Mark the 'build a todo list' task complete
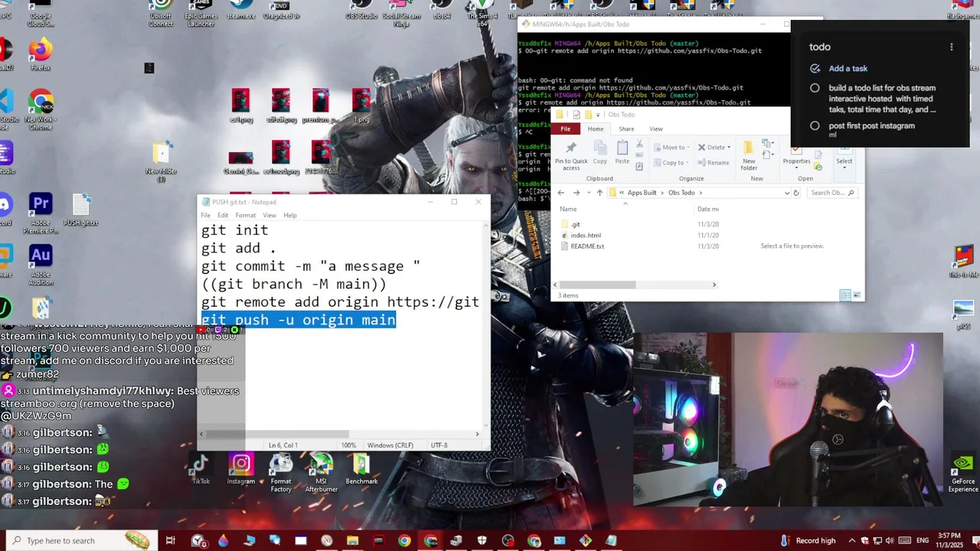Screen dimensions: 980x551 815,88
